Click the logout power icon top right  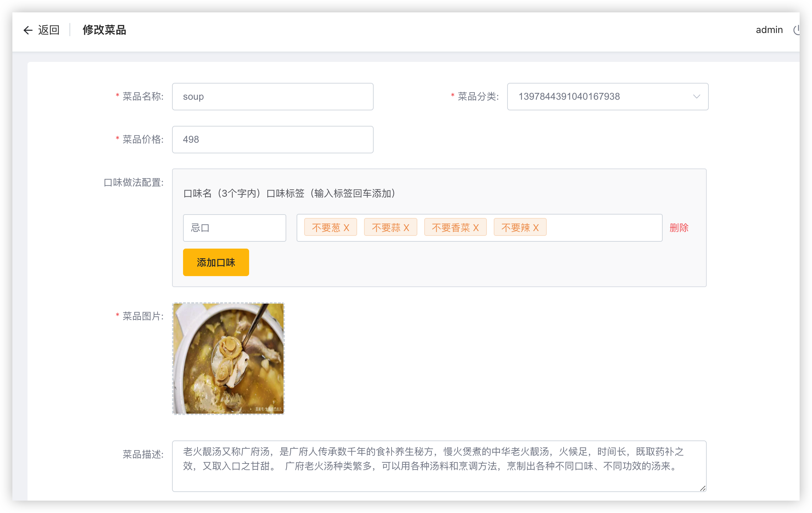tap(798, 30)
